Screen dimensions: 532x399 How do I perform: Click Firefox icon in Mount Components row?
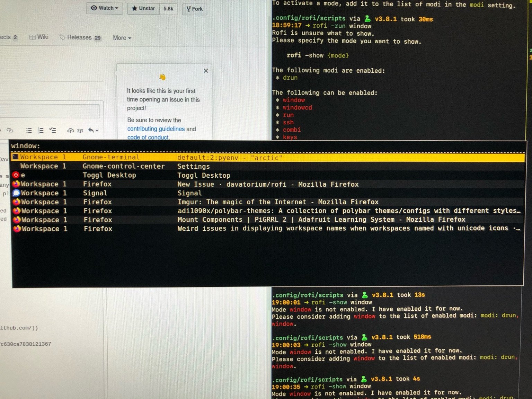[17, 220]
